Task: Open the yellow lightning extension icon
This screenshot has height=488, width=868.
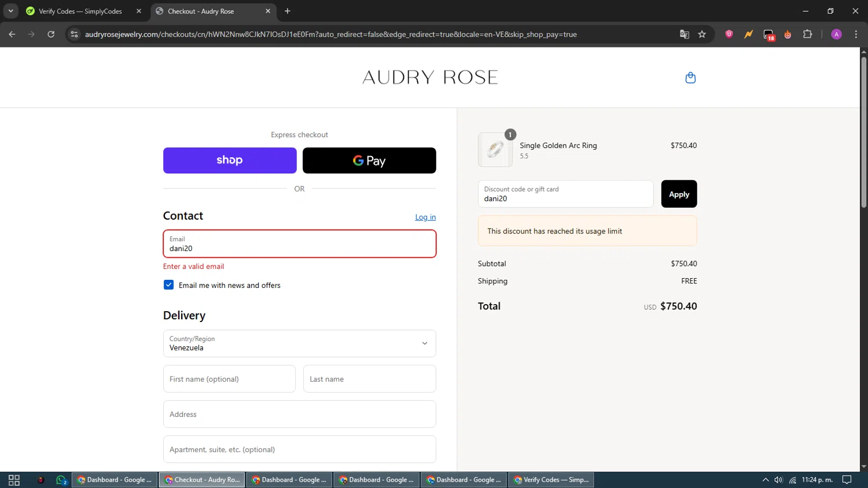Action: (749, 34)
